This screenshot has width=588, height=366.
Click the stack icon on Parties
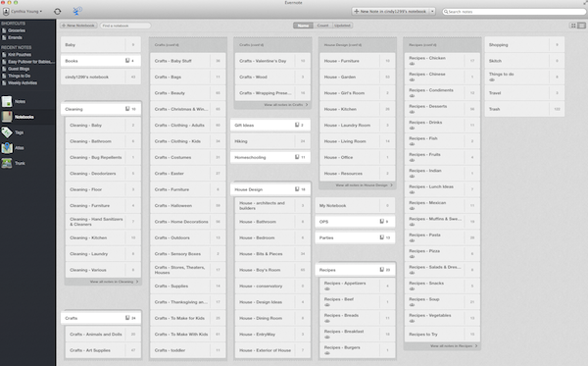(382, 237)
